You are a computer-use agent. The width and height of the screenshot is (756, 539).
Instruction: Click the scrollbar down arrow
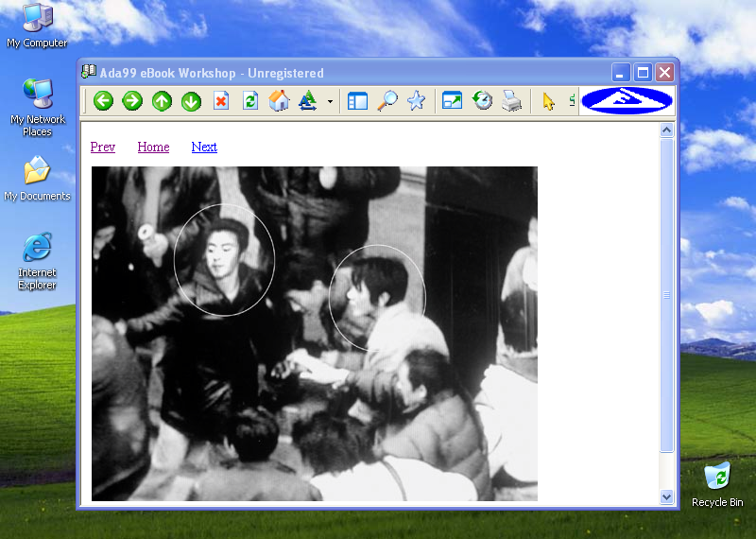tap(666, 496)
